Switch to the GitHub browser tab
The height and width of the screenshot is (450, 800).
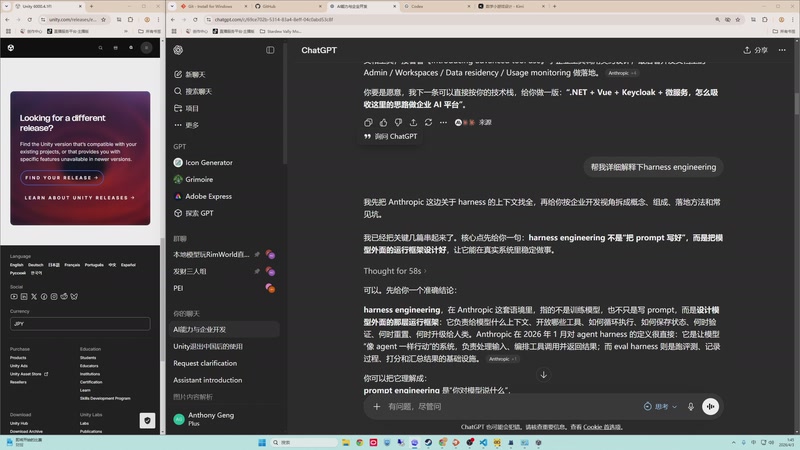pos(286,6)
